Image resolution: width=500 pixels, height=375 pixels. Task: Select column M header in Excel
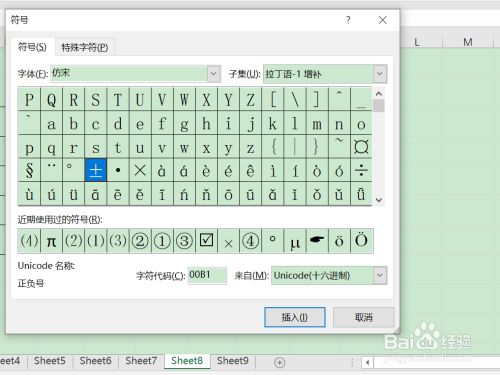[x=468, y=42]
